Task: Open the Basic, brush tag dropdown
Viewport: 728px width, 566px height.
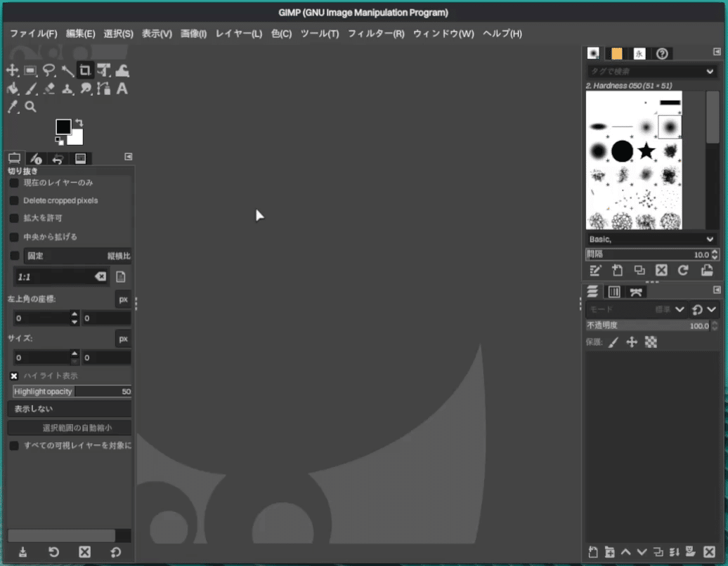Action: pyautogui.click(x=651, y=239)
